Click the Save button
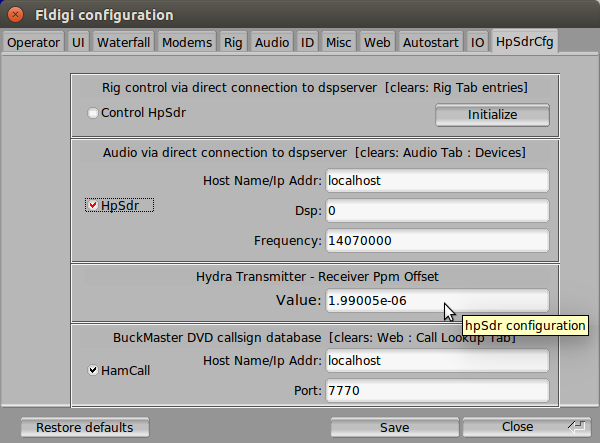This screenshot has width=600, height=443. pyautogui.click(x=394, y=427)
